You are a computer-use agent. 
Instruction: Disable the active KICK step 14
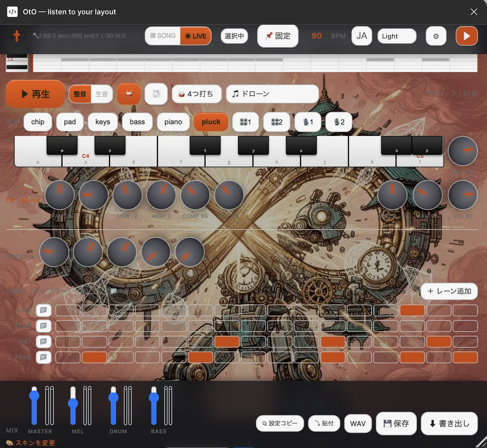(x=412, y=310)
